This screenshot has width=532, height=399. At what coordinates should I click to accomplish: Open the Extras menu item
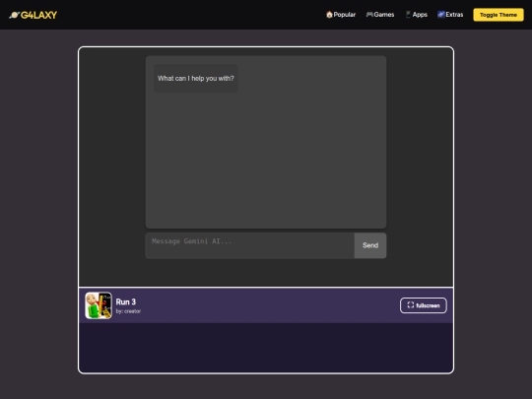tap(450, 15)
